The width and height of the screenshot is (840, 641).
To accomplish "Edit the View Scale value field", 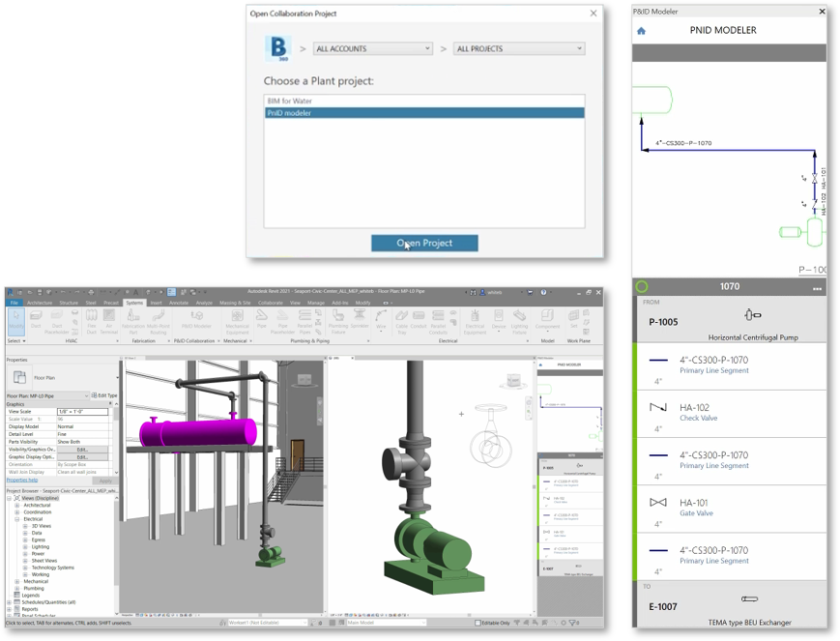I will pos(82,412).
